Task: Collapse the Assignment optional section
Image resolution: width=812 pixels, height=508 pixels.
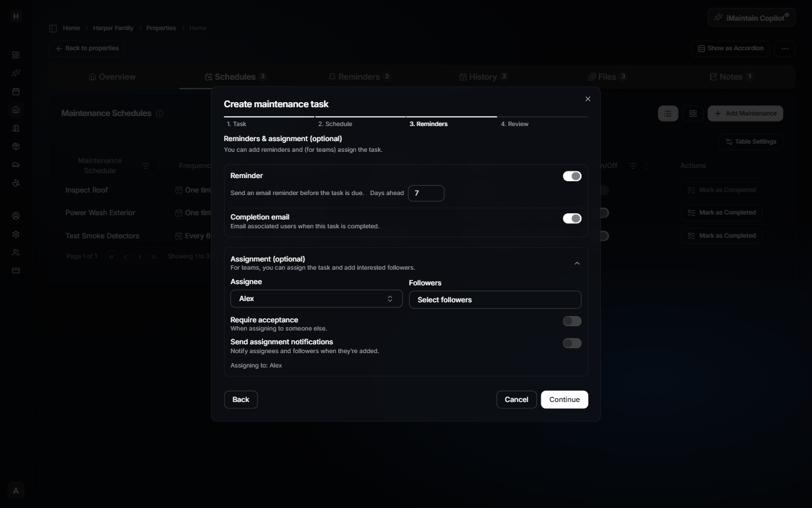Action: 578,263
